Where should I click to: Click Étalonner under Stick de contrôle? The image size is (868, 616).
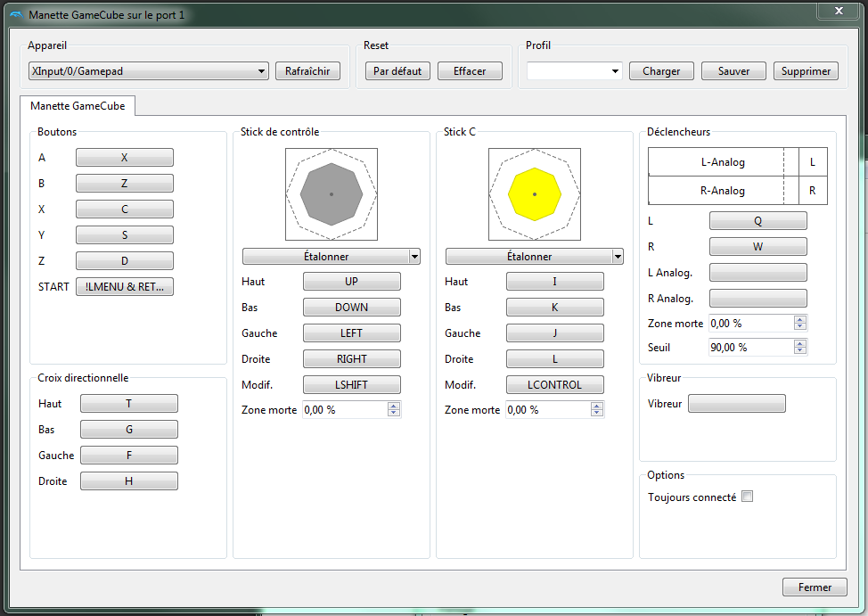pyautogui.click(x=326, y=257)
